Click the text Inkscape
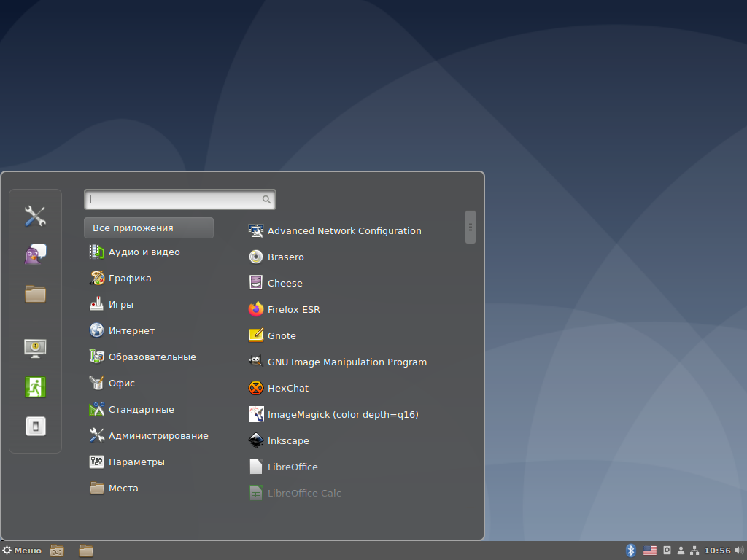This screenshot has height=560, width=747. pos(288,441)
